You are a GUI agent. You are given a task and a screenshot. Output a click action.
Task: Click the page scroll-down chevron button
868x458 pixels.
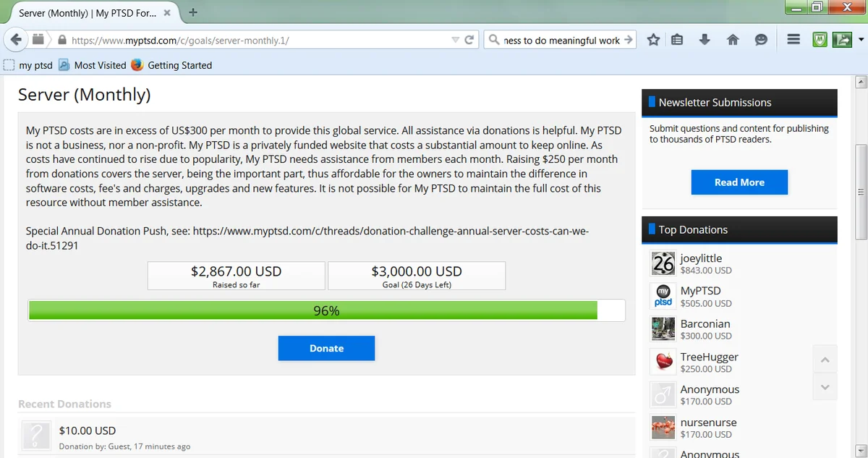(825, 387)
